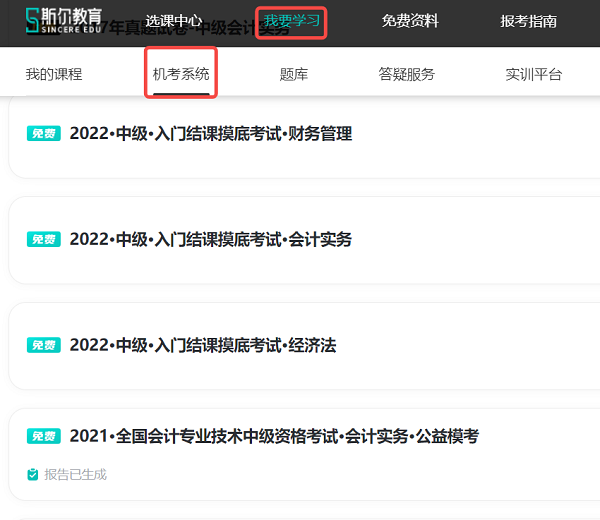The width and height of the screenshot is (600, 520).
Task: Click the 报告已生成 status text
Action: (75, 474)
